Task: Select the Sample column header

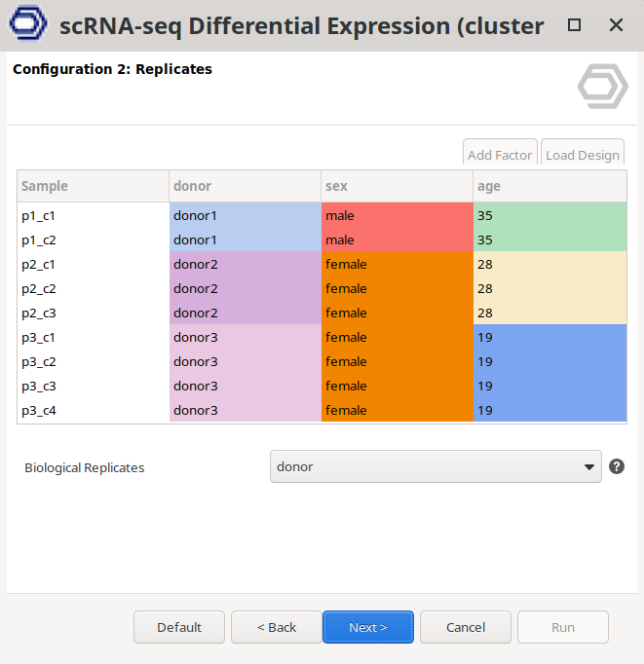Action: point(93,186)
